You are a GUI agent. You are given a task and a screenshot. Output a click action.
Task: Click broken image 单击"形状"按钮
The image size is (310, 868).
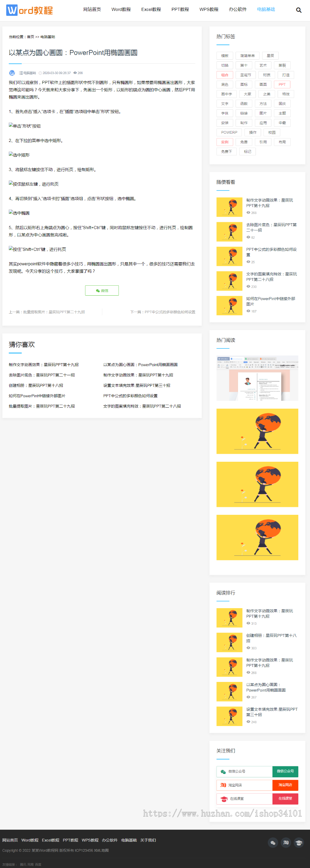[x=25, y=126]
